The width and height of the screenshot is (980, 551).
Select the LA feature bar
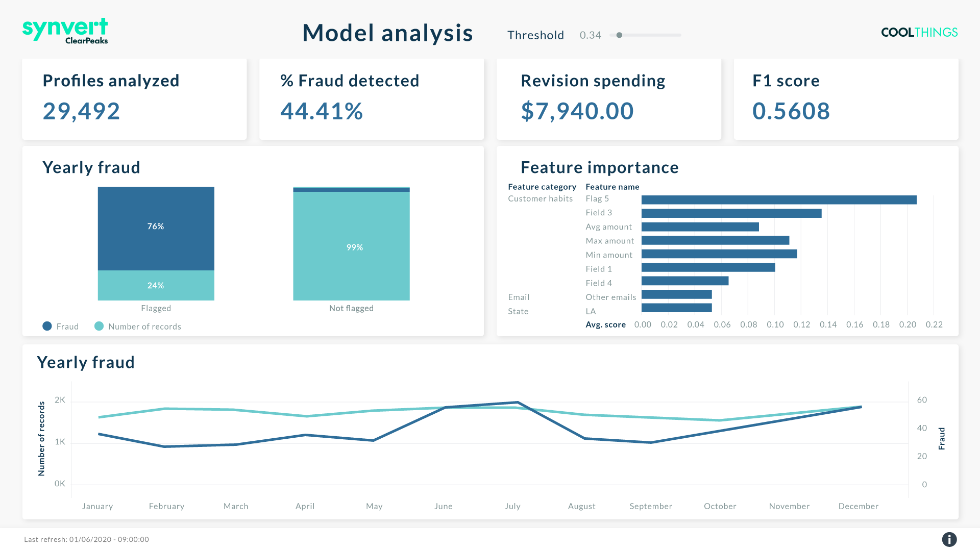click(x=677, y=308)
